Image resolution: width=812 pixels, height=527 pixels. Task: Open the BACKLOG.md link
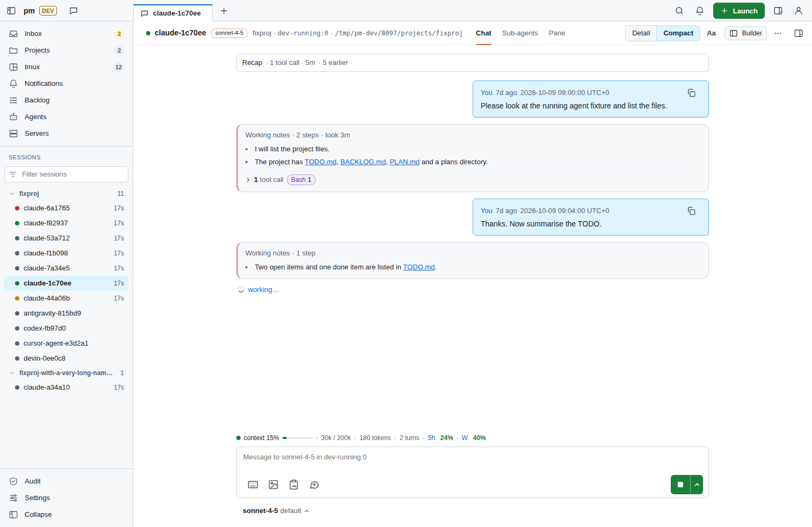pos(363,162)
